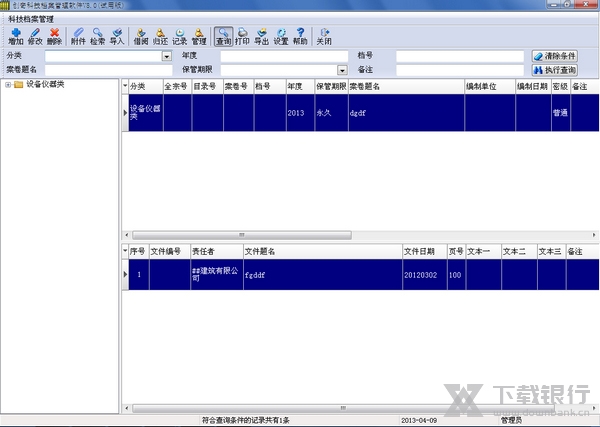600x427 pixels.
Task: Click the 清除条件 button
Action: [555, 56]
